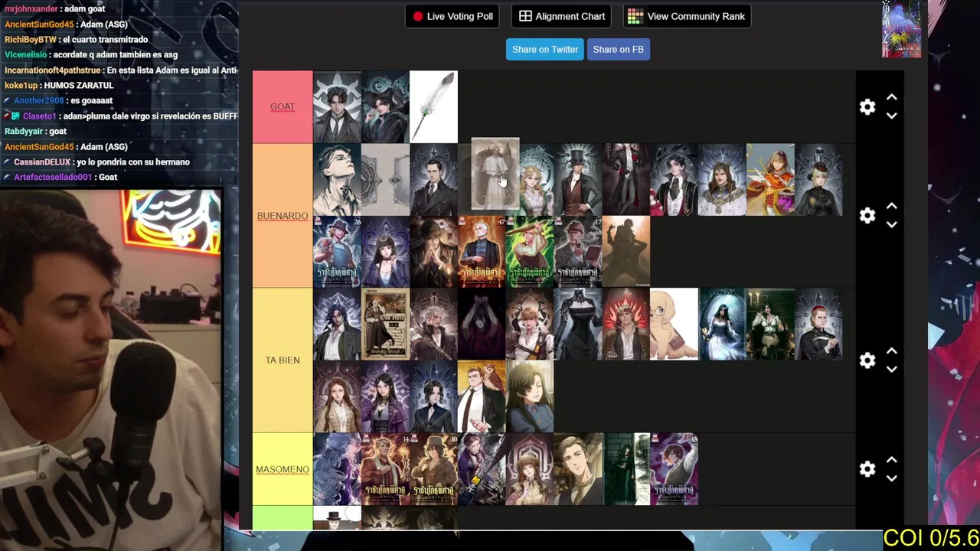This screenshot has height=551, width=980.
Task: Open the Alignment Chart
Action: [562, 16]
